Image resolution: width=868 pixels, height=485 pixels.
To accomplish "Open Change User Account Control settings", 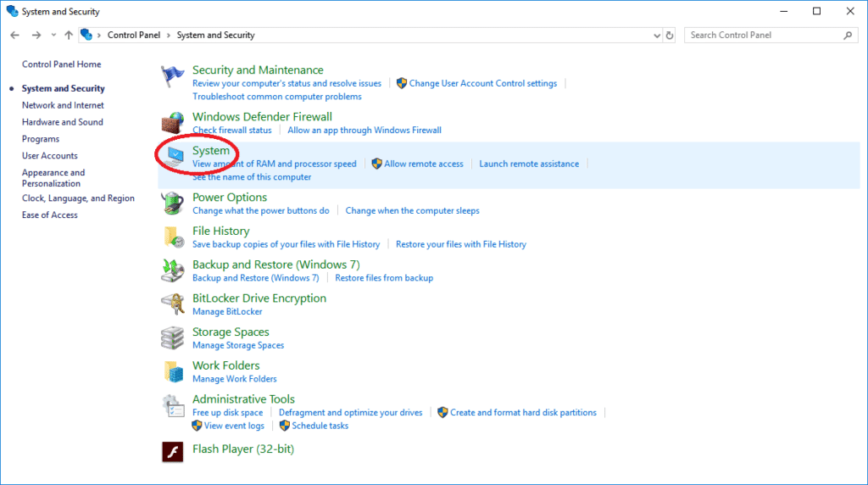I will [x=482, y=83].
